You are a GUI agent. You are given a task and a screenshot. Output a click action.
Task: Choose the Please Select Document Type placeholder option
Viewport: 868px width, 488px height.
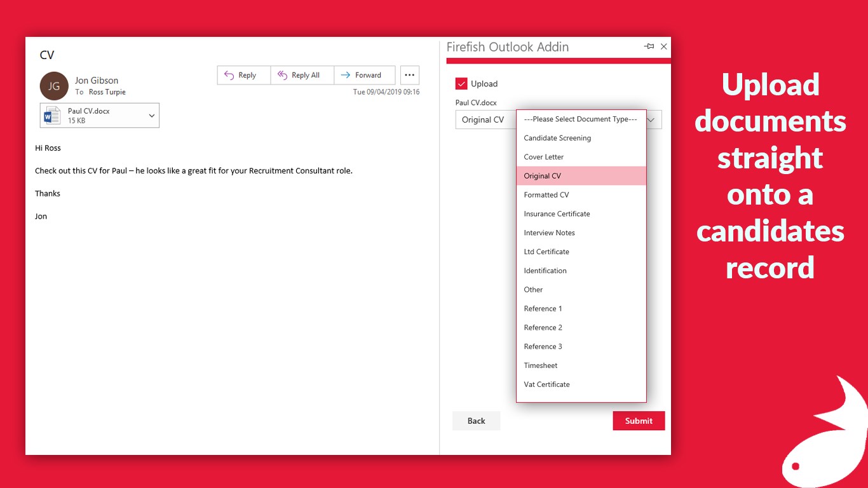click(x=581, y=119)
